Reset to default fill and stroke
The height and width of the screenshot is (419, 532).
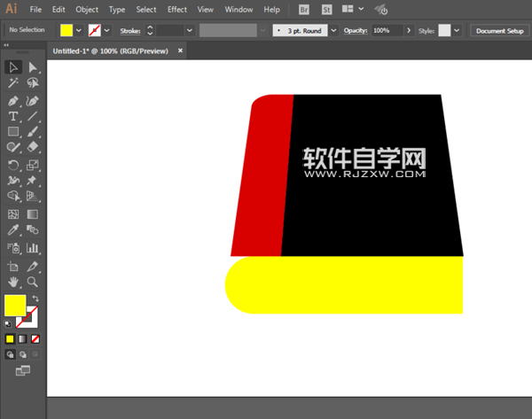coord(7,324)
